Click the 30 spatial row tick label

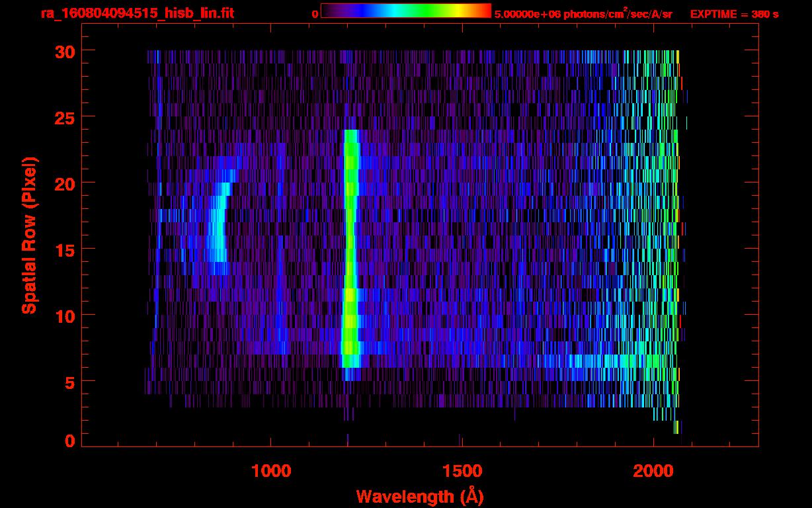pos(64,51)
